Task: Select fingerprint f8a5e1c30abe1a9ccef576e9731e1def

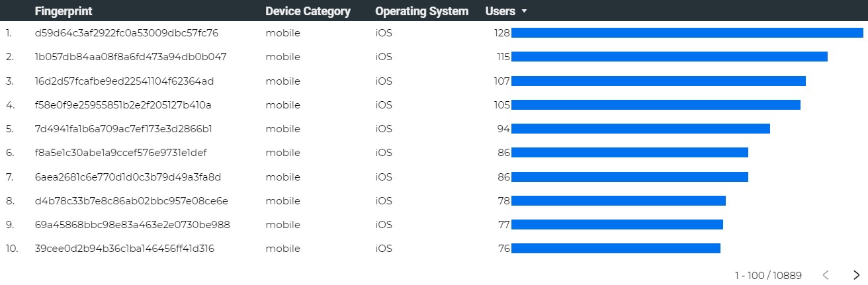Action: pos(120,153)
